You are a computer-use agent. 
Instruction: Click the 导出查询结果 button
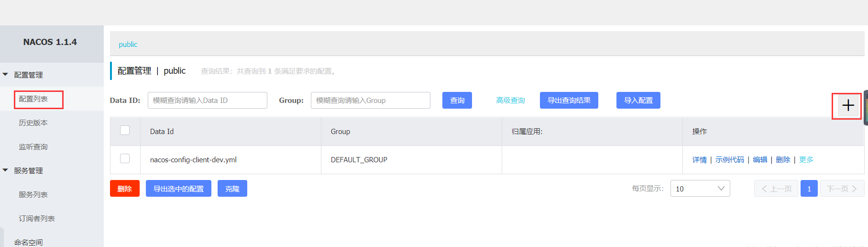[569, 101]
